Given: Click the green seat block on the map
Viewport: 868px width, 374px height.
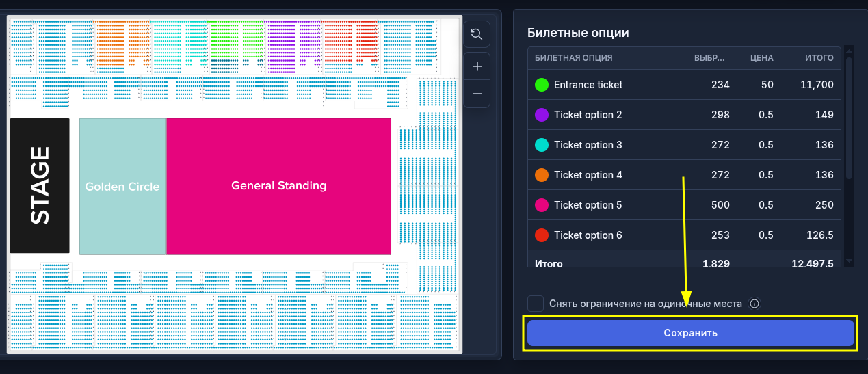Looking at the screenshot, I should pyautogui.click(x=236, y=40).
